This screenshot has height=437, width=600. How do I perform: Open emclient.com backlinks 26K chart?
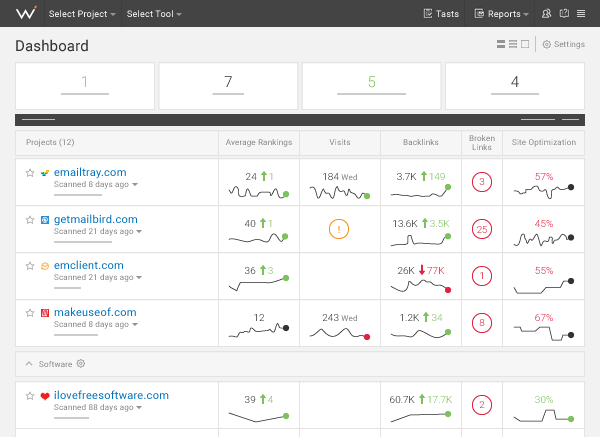point(421,286)
